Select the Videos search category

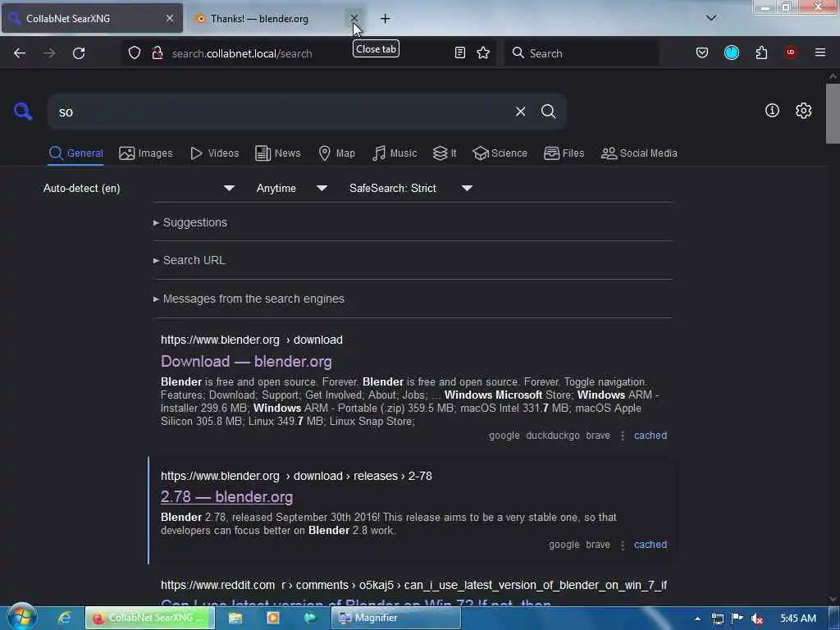(x=215, y=153)
